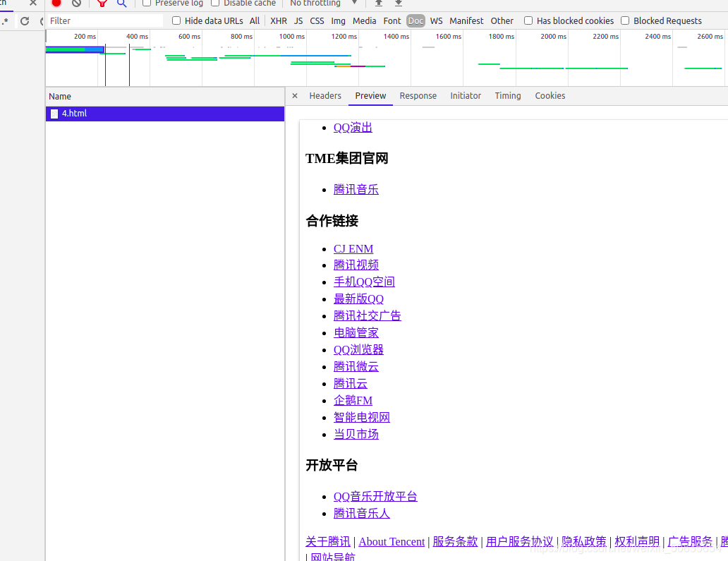Image resolution: width=728 pixels, height=561 pixels.
Task: Click the QQ浏览器 link
Action: point(358,350)
